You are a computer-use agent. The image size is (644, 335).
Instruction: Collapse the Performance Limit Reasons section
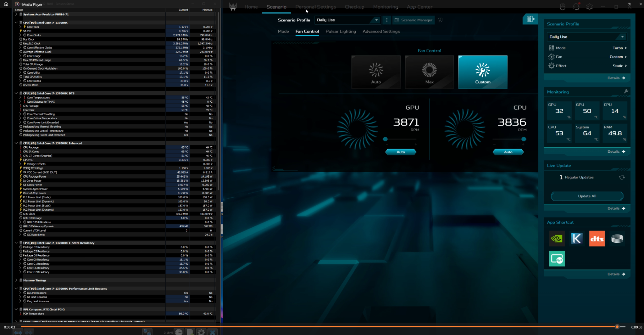(16, 288)
